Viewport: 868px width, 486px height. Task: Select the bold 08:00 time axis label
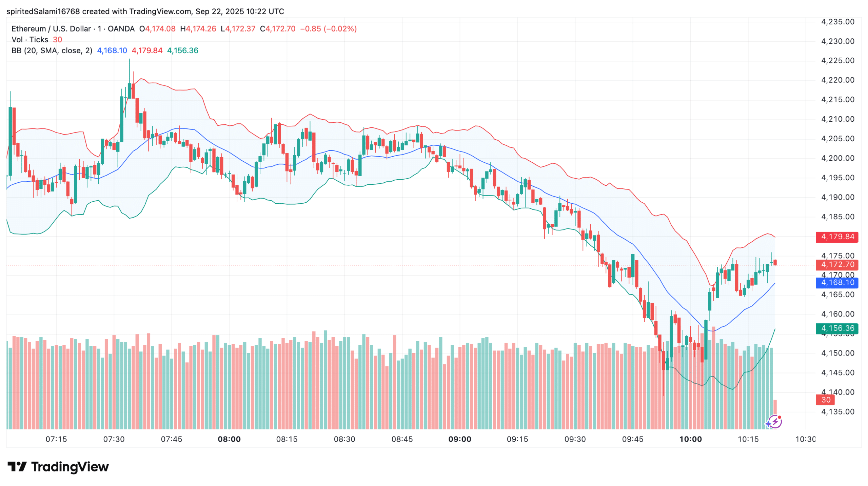(x=229, y=439)
